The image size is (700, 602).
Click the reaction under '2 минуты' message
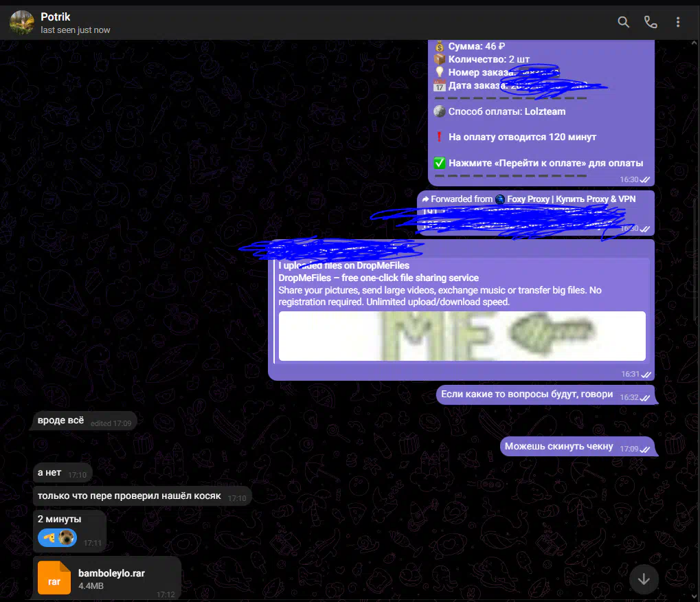click(x=57, y=537)
